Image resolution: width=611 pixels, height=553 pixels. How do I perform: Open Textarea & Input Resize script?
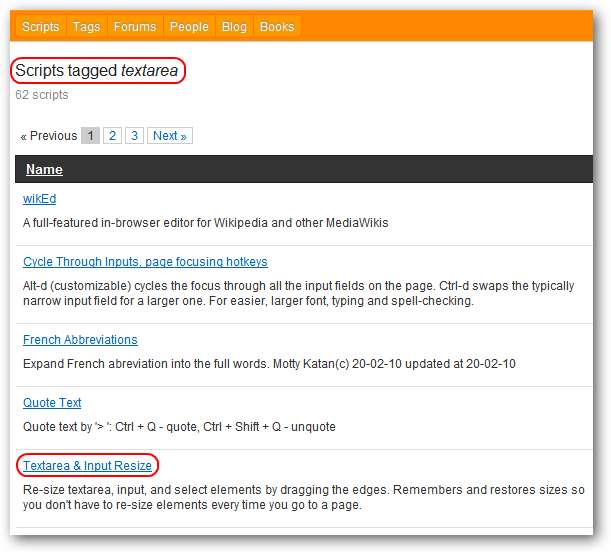click(87, 466)
